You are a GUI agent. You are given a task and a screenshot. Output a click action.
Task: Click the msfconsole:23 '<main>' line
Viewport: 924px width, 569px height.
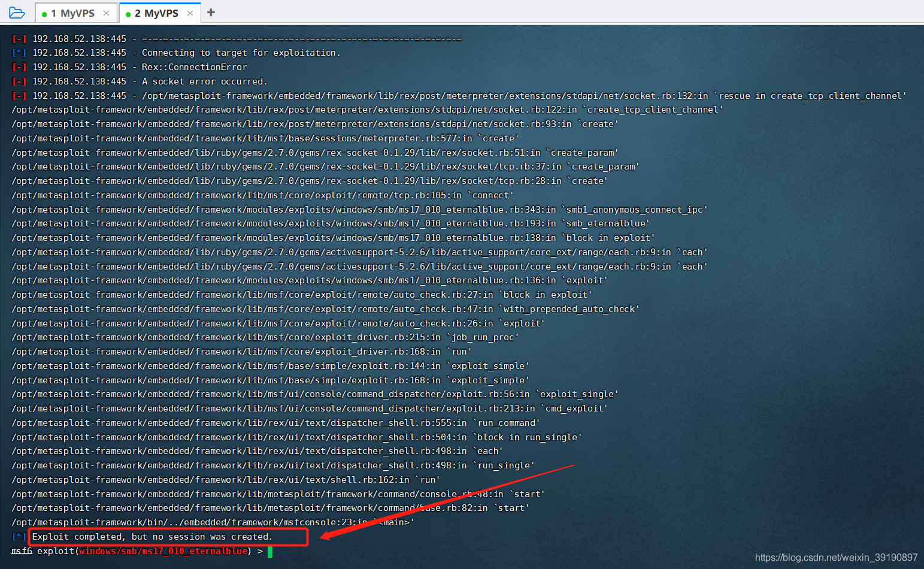coord(213,522)
